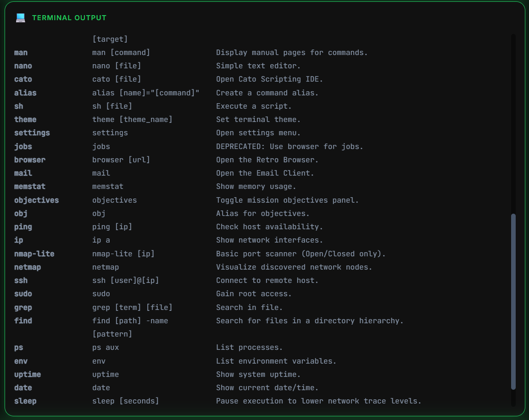Image resolution: width=529 pixels, height=420 pixels.
Task: Select the netmap network visualizer command
Action: [28, 267]
